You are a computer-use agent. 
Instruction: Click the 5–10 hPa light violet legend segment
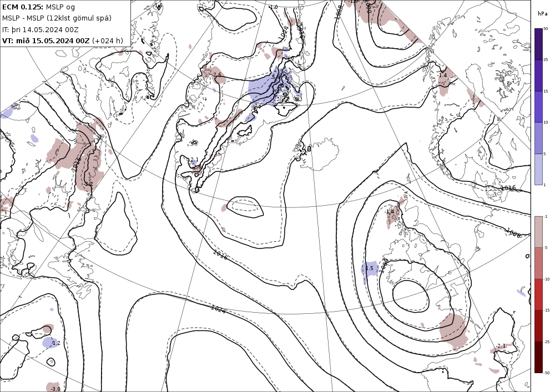[538, 138]
